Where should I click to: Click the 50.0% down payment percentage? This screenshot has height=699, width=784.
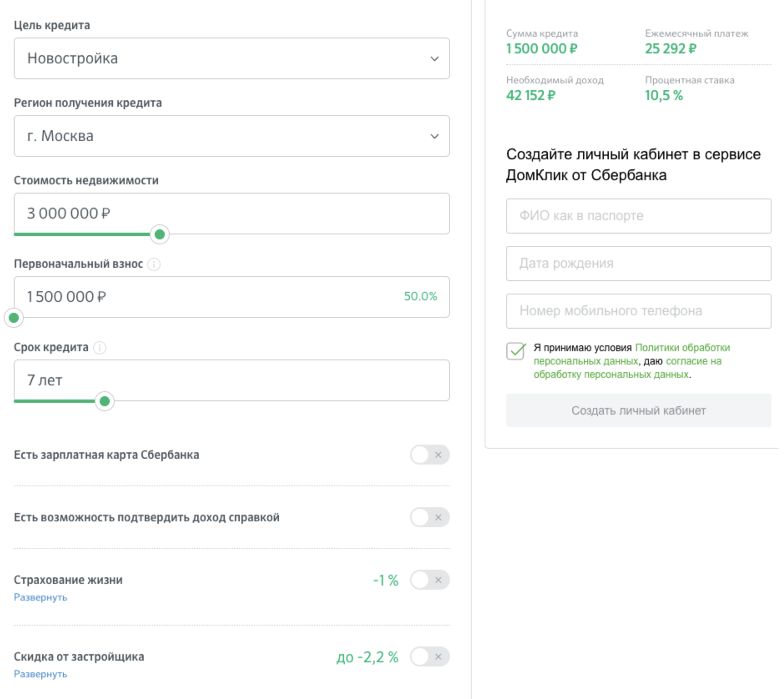420,297
